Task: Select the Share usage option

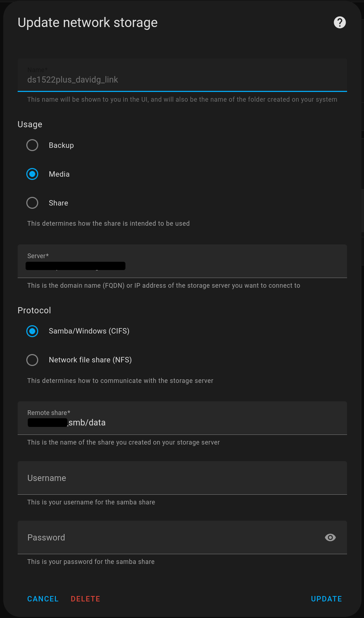Action: 32,203
